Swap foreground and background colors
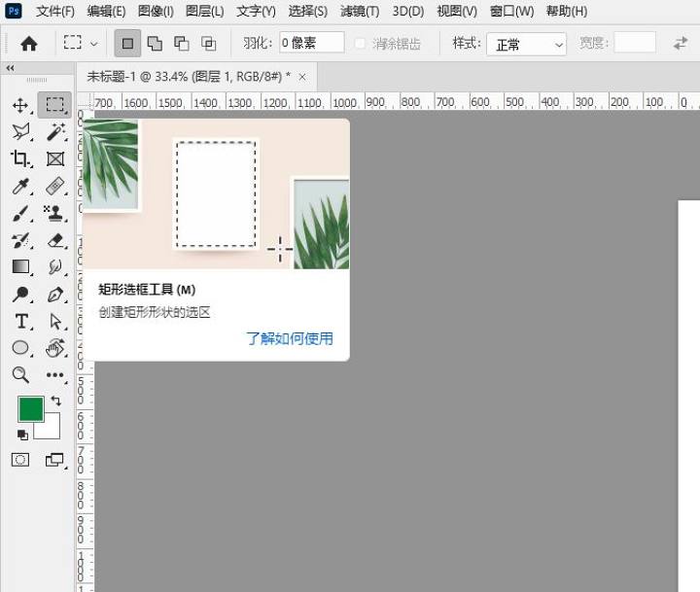This screenshot has width=700, height=592. (56, 400)
